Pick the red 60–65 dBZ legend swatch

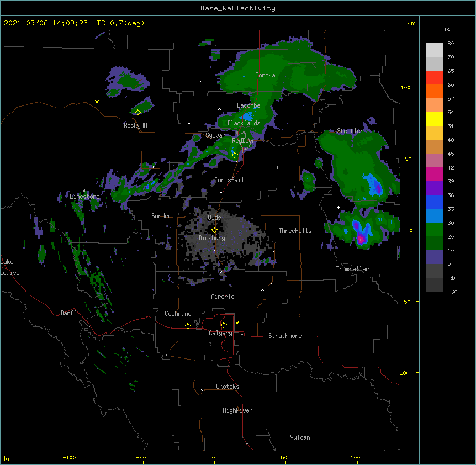(x=434, y=78)
